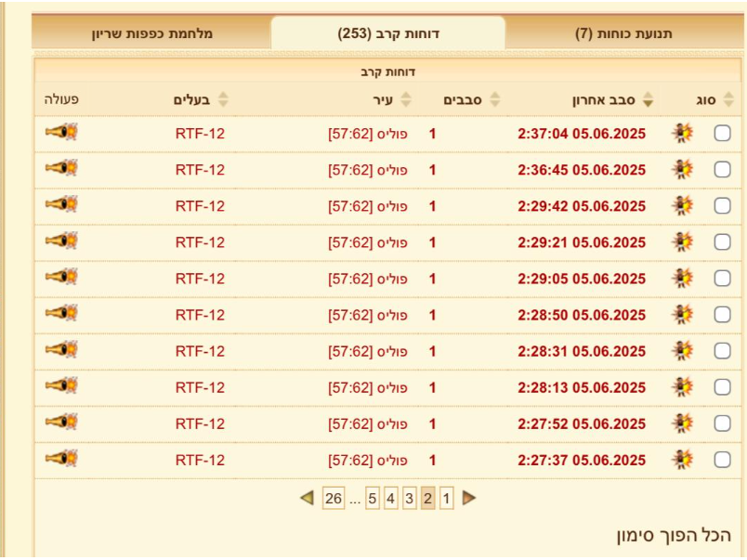Check the box for 2:29:42 report

tap(722, 206)
